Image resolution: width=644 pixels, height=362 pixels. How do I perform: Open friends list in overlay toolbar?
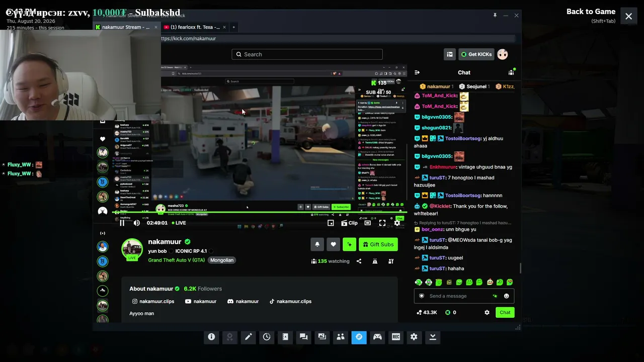tap(341, 337)
